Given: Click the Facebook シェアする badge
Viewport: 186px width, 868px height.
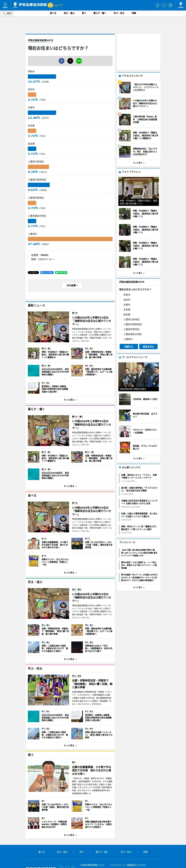Looking at the screenshot, I should 47,273.
